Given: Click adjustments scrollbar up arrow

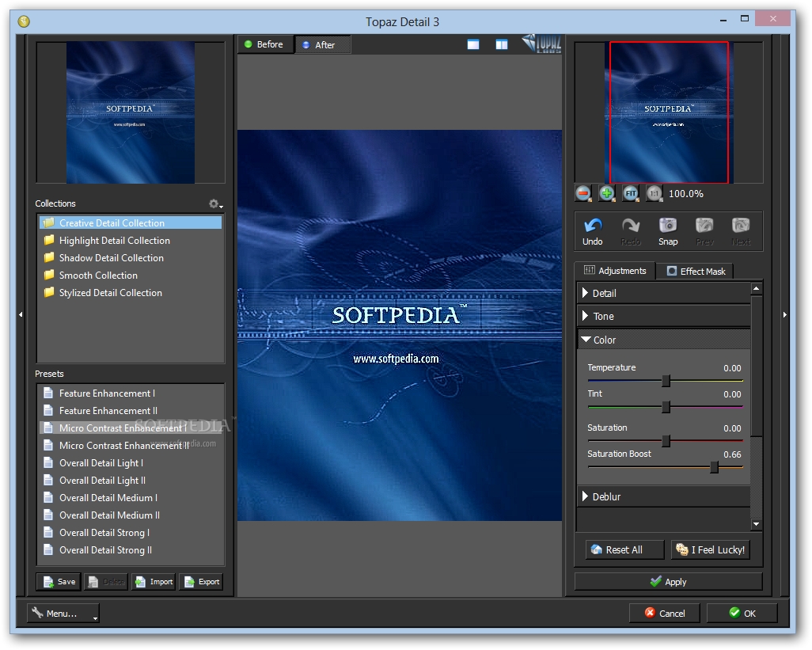Looking at the screenshot, I should 756,288.
